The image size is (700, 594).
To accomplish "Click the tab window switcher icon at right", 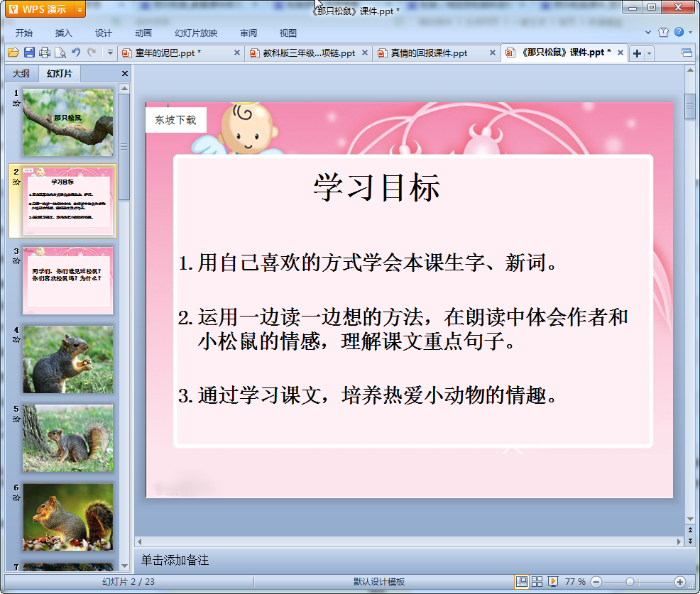I will [687, 53].
